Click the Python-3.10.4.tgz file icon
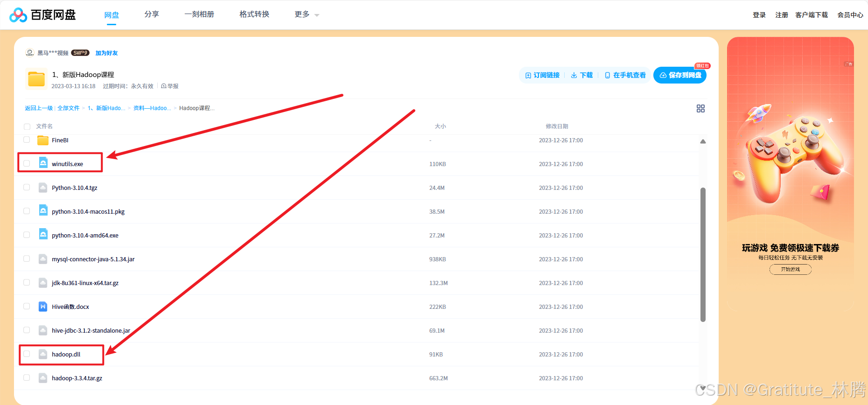 [x=43, y=188]
